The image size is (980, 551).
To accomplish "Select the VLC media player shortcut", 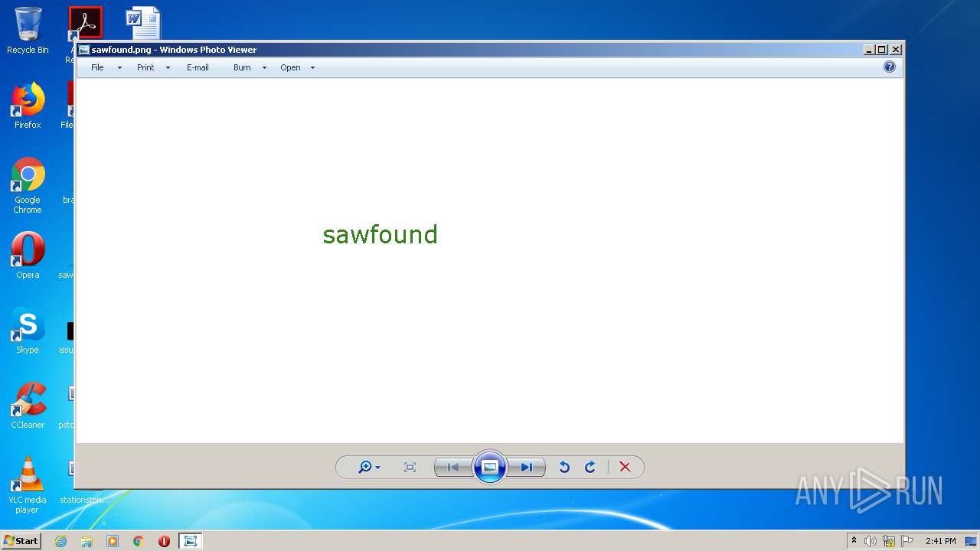I will [x=28, y=485].
